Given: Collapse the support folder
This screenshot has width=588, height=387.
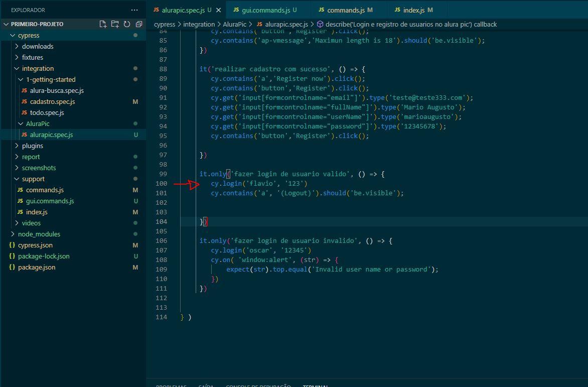Looking at the screenshot, I should [33, 179].
